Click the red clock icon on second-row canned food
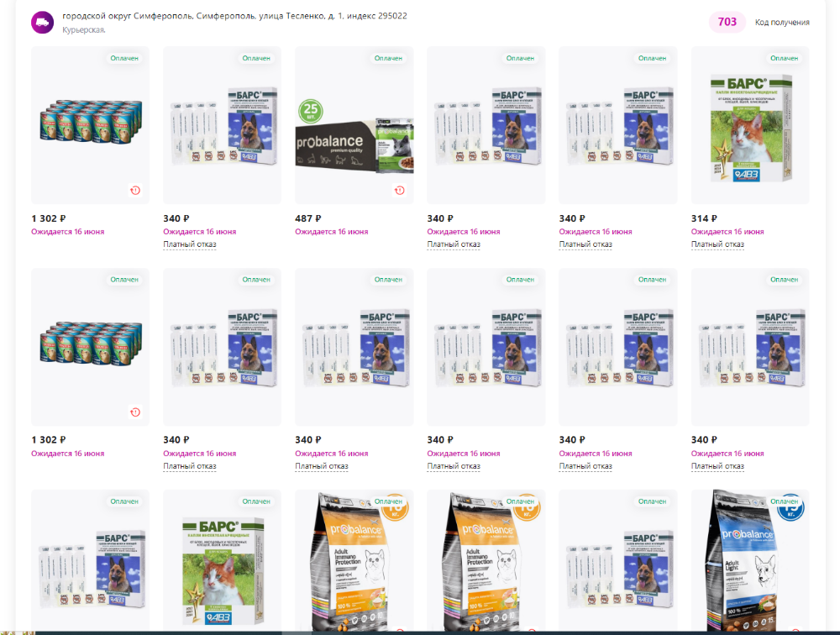Viewport: 840px width, 635px height. 135,412
